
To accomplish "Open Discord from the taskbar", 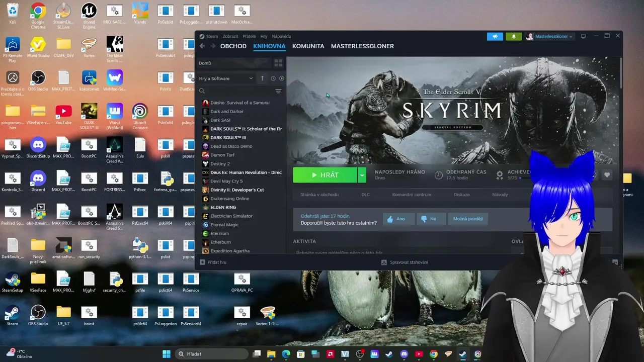I will click(x=404, y=354).
